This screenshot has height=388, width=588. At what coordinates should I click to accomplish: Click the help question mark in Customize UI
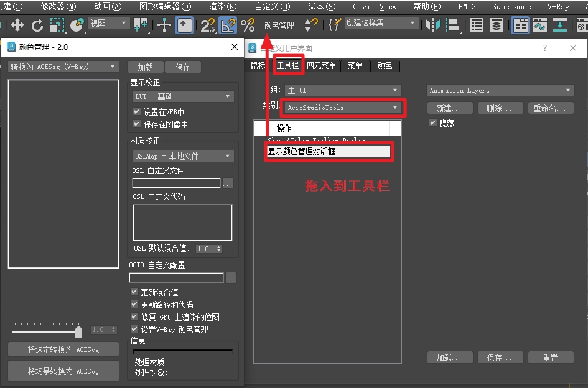pyautogui.click(x=545, y=48)
